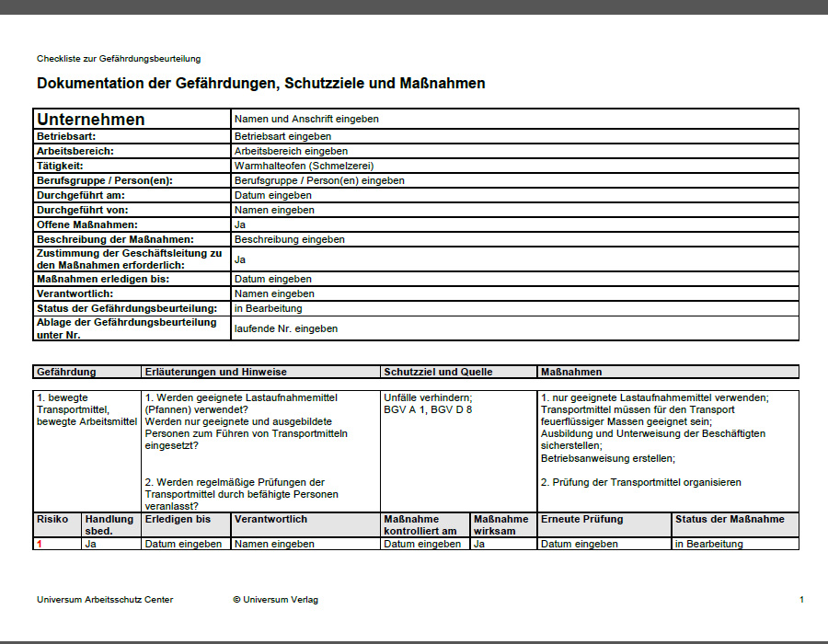Click the 'Beschreibung eingeben' field
The image size is (828, 644).
(515, 239)
